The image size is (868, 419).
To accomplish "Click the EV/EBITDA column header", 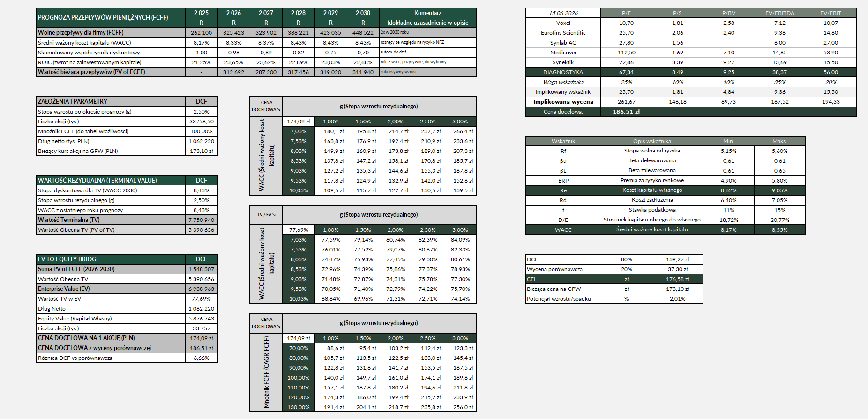I will pos(780,13).
